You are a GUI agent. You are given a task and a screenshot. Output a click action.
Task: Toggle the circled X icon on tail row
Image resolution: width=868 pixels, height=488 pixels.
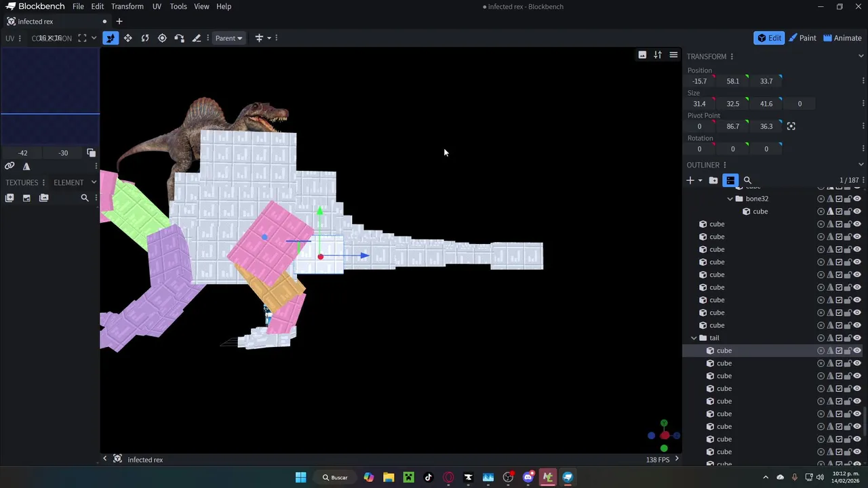[x=821, y=338]
